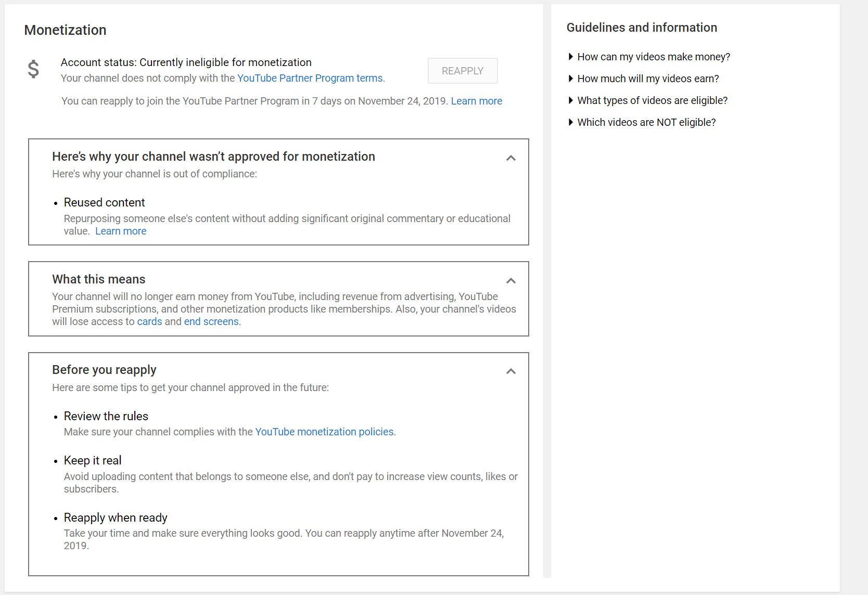
Task: Click the "Keep it real" tip heading
Action: tap(93, 460)
